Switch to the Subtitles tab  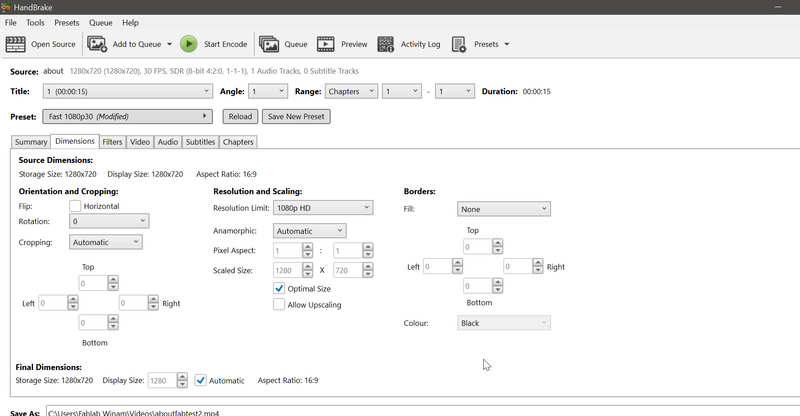[x=200, y=142]
